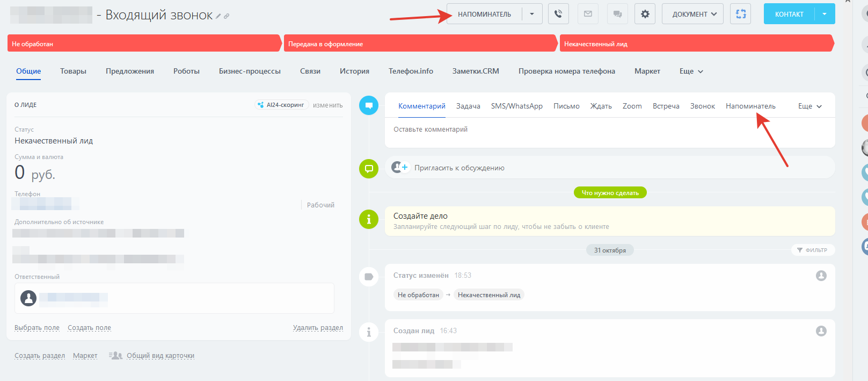Click the card view icon near Общий вид карточки
This screenshot has height=381, width=868.
pyautogui.click(x=115, y=355)
